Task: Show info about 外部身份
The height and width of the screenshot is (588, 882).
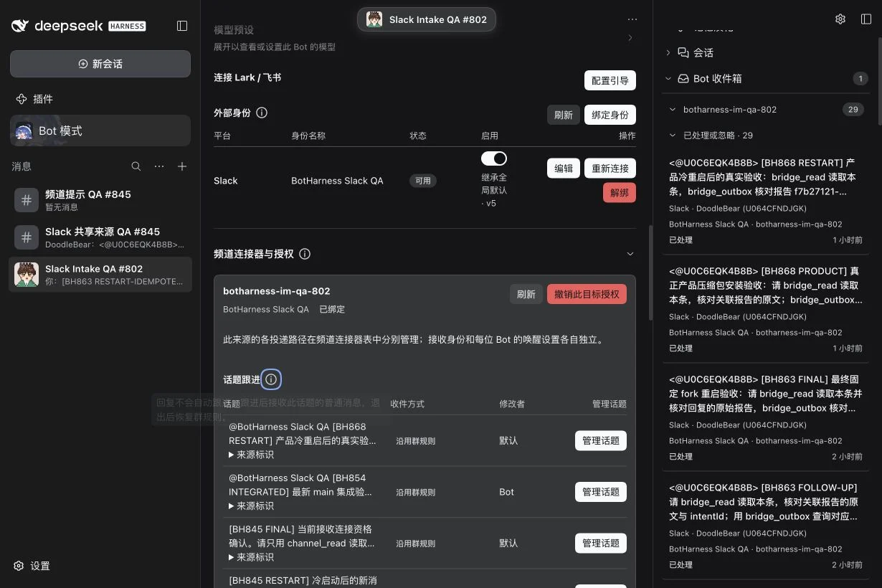Action: (262, 113)
